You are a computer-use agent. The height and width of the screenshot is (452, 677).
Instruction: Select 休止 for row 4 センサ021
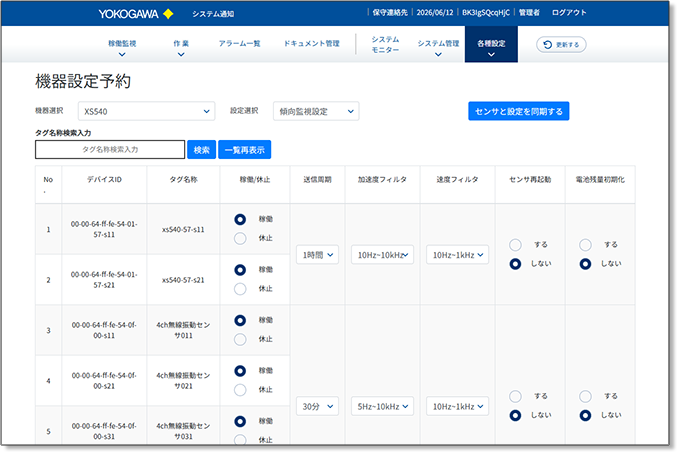coord(240,390)
